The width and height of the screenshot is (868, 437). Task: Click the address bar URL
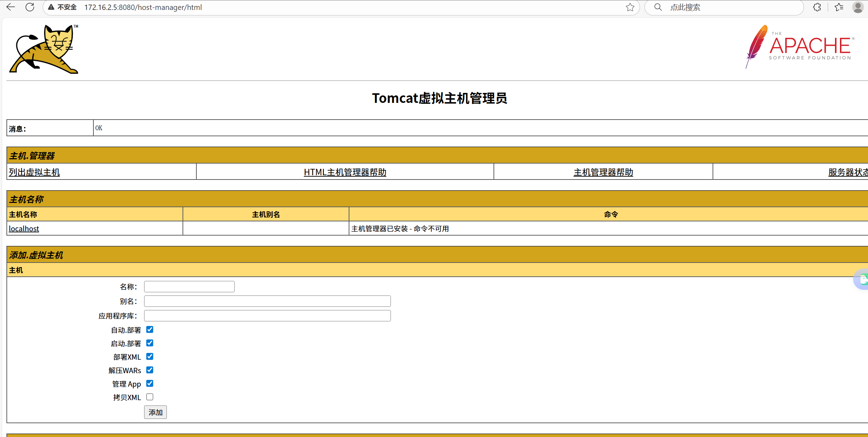143,7
